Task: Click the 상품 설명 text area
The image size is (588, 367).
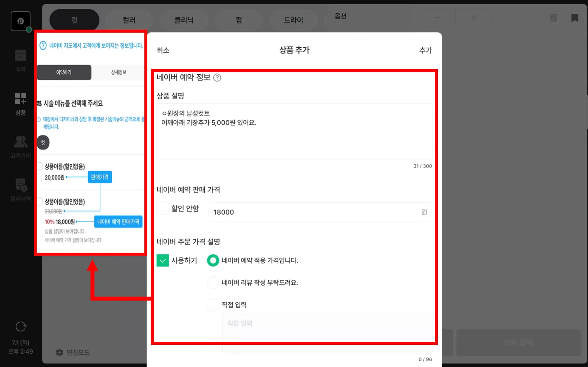Action: 294,132
